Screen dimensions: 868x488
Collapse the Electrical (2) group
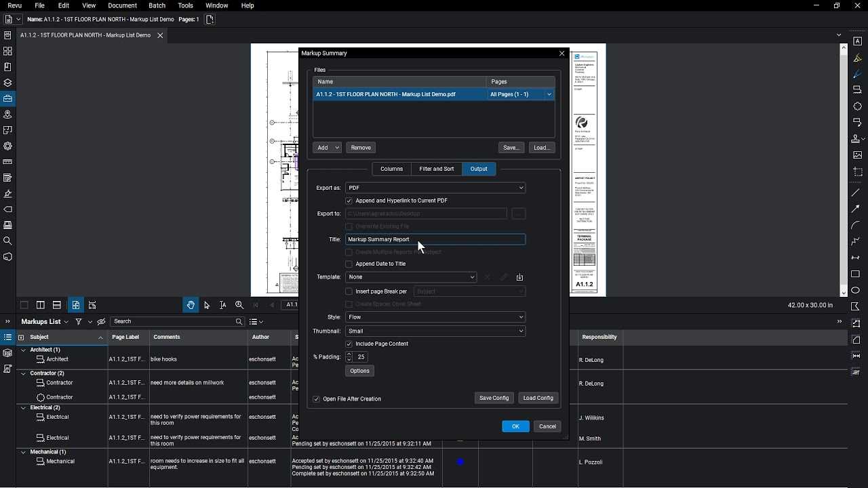tap(23, 408)
